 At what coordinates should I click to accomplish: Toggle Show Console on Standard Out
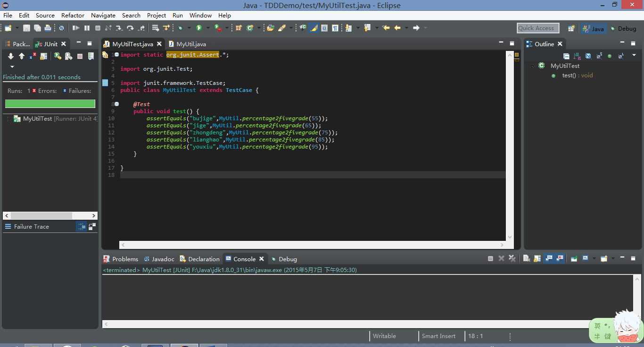click(x=549, y=258)
